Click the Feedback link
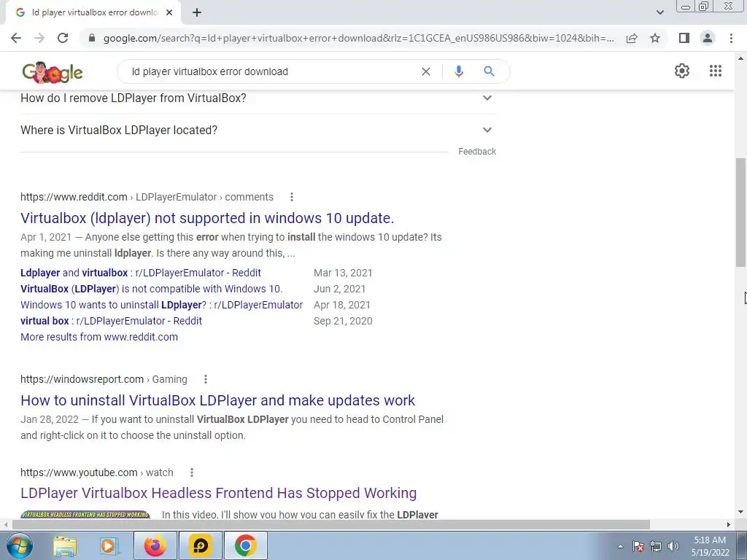 click(477, 152)
